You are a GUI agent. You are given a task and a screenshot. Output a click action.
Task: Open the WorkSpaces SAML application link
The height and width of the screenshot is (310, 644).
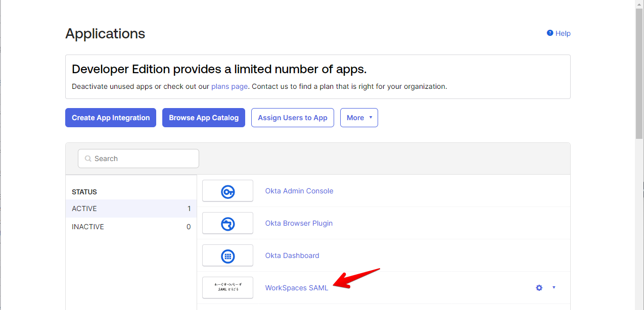pos(297,288)
